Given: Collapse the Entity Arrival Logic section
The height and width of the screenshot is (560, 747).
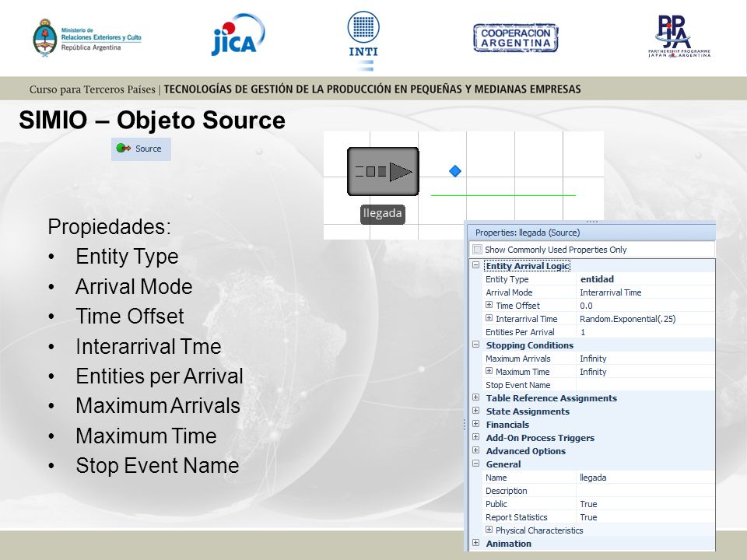Looking at the screenshot, I should tap(476, 265).
